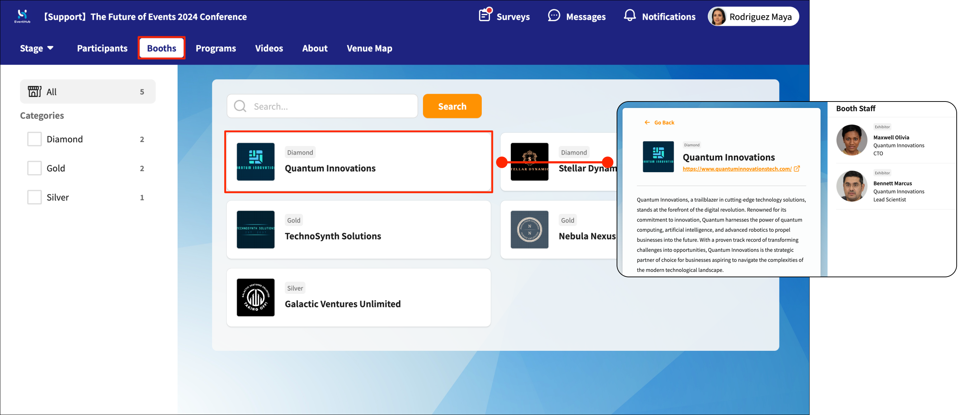The image size is (980, 415).
Task: Click the orange Search button
Action: pos(452,106)
